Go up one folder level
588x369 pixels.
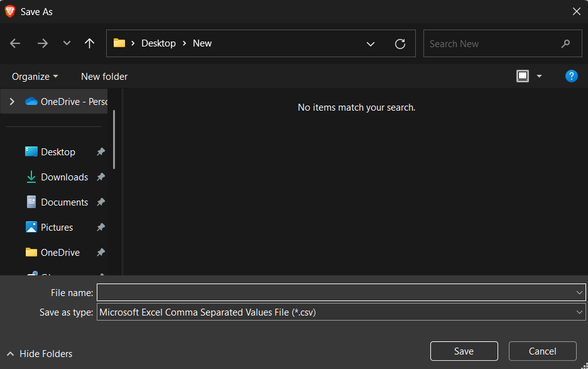pyautogui.click(x=89, y=43)
